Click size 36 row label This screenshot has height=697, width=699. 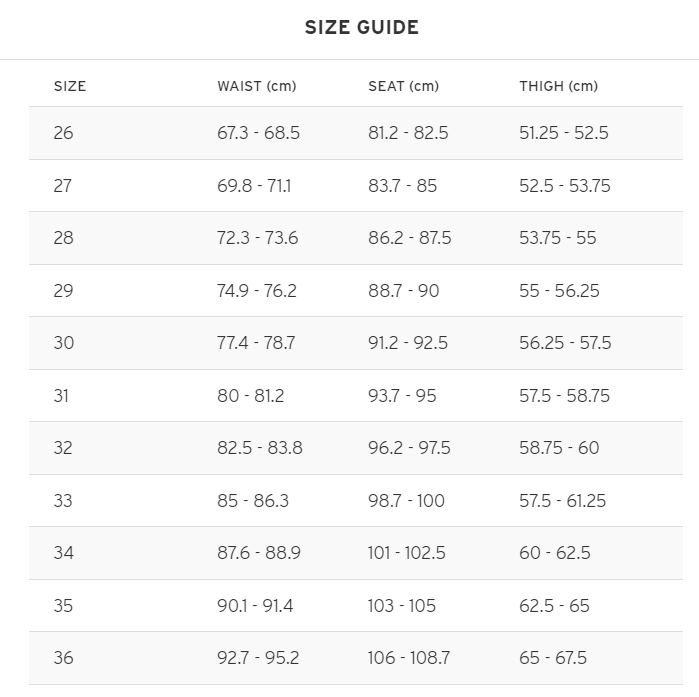click(64, 658)
